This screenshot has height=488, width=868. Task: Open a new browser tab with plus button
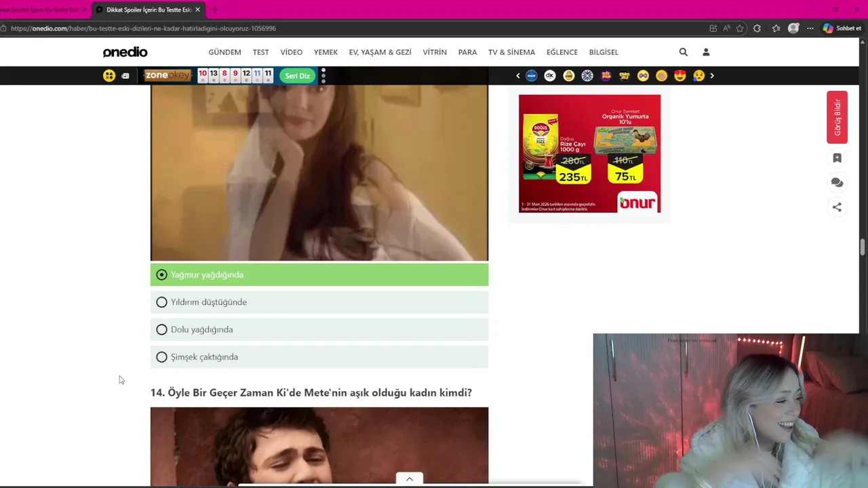point(214,9)
